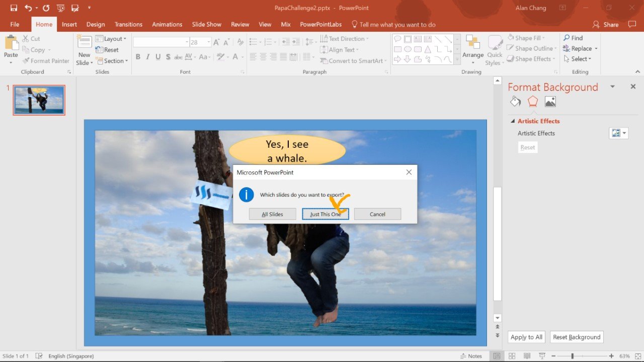Open the Font Color dropdown
The image size is (644, 362).
(x=242, y=57)
